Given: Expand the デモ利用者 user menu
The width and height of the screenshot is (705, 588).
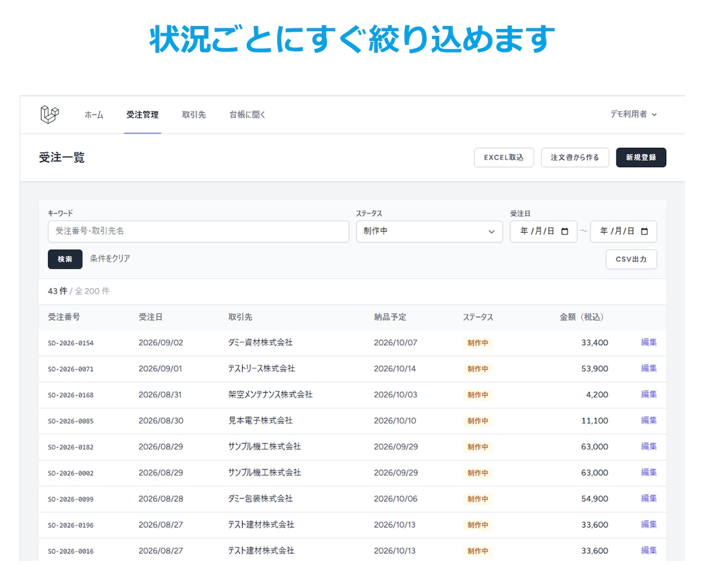Looking at the screenshot, I should click(633, 114).
